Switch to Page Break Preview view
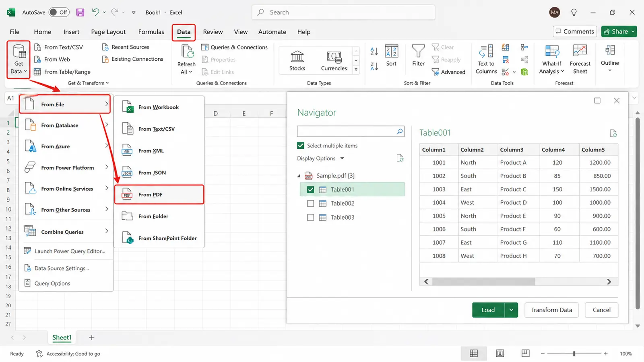The image size is (644, 362). [x=525, y=353]
